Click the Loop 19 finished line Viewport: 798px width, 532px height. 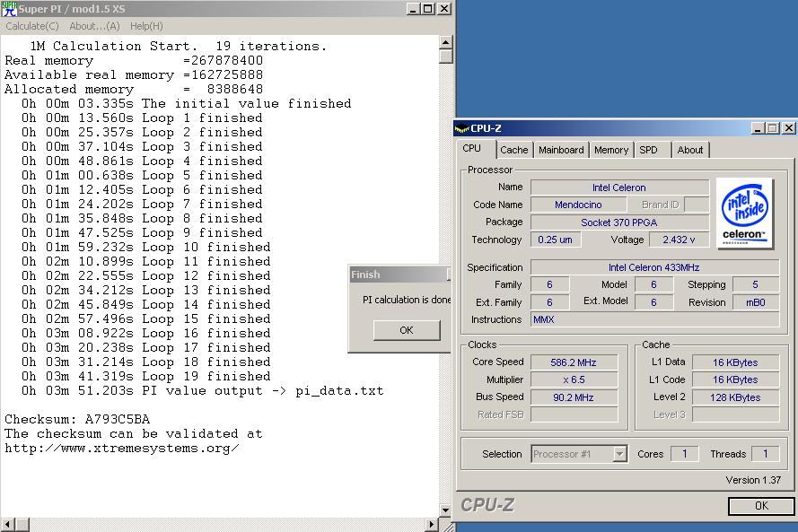coord(146,377)
